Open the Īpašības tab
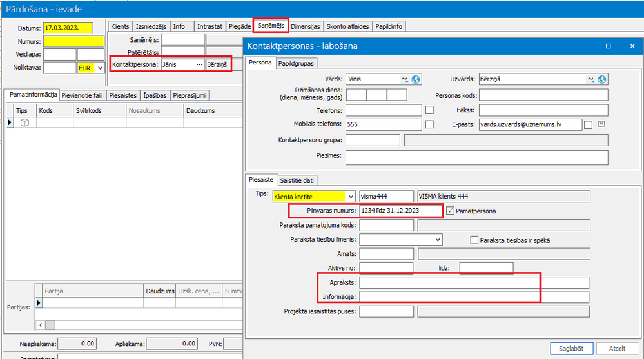 [x=155, y=95]
